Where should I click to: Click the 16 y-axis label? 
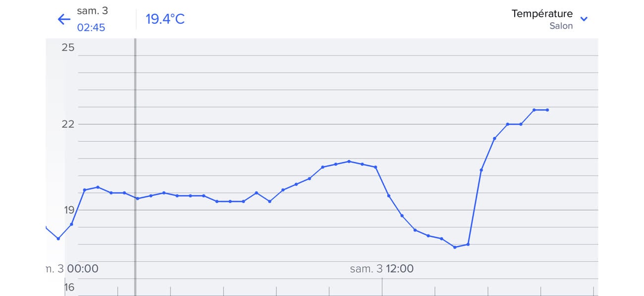[69, 287]
